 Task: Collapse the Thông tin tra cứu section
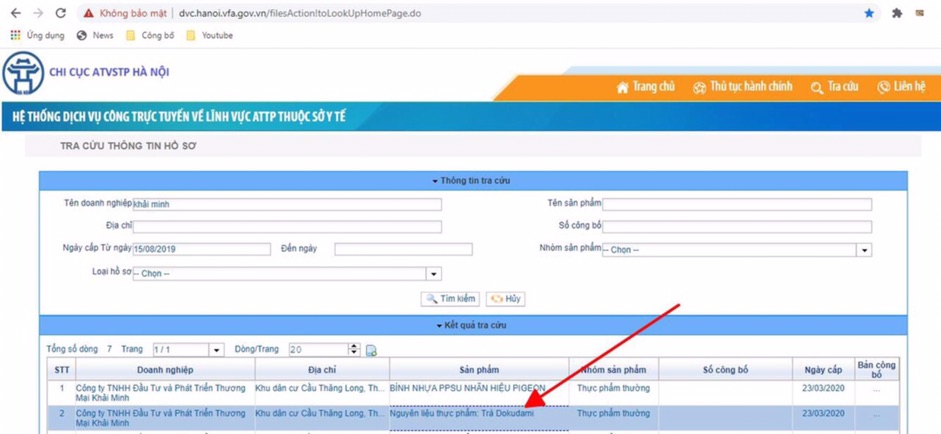coord(472,181)
